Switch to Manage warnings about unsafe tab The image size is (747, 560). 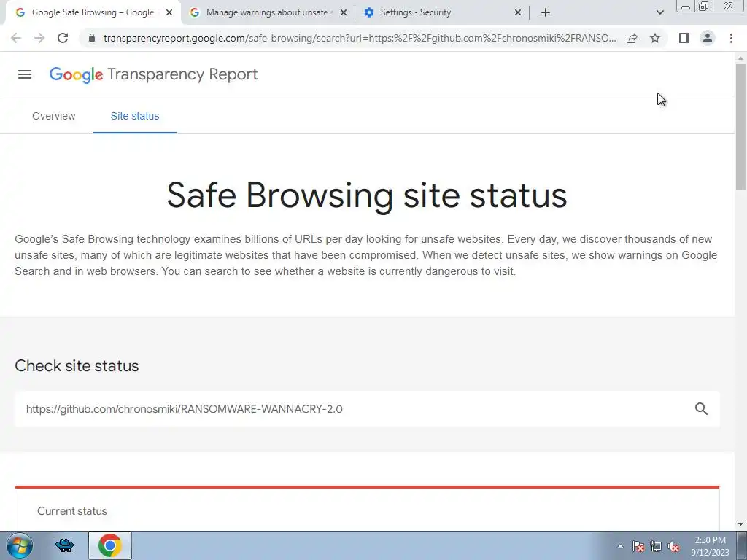268,13
